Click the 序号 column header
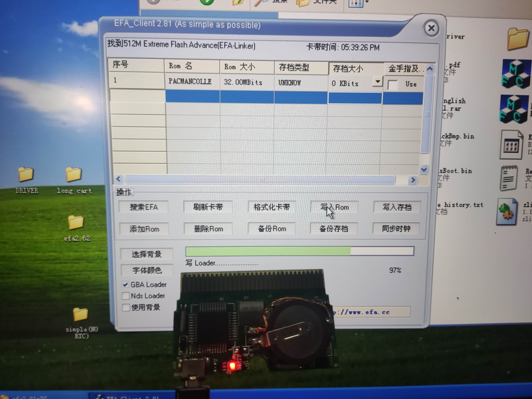Viewport: 532px width, 399px height. click(136, 65)
